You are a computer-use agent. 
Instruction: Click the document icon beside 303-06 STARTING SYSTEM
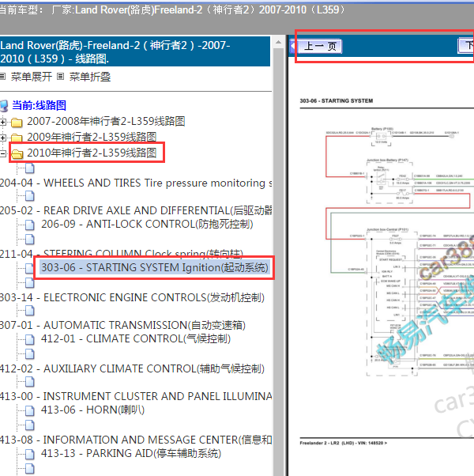click(x=30, y=268)
